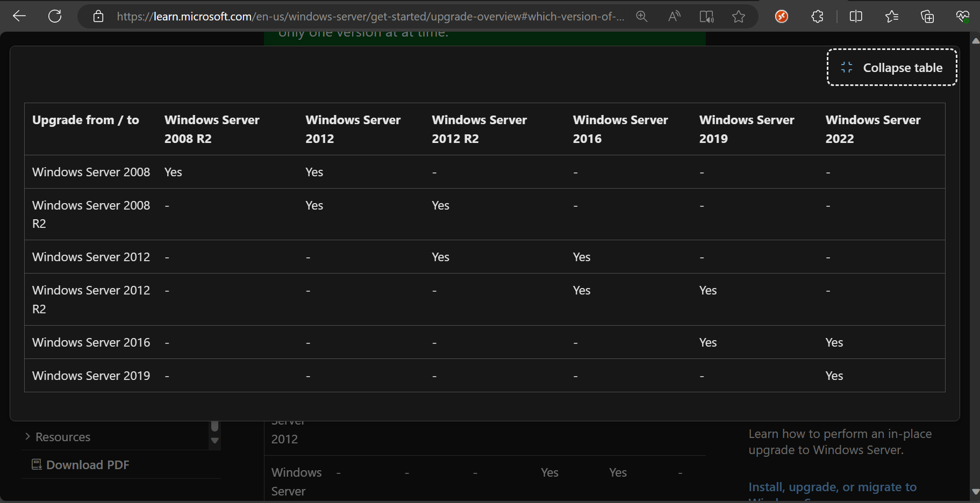View site information lock icon
Viewport: 980px width, 503px height.
tap(98, 16)
